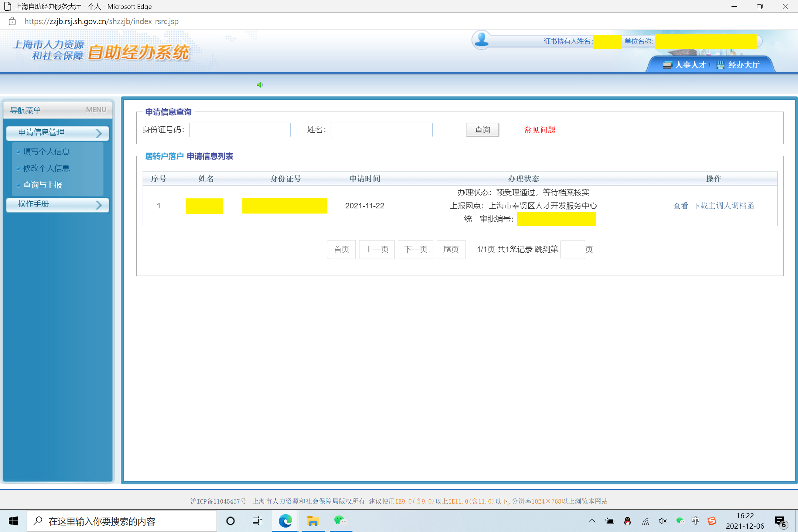Image resolution: width=798 pixels, height=532 pixels.
Task: Open the notification center icon
Action: [781, 522]
